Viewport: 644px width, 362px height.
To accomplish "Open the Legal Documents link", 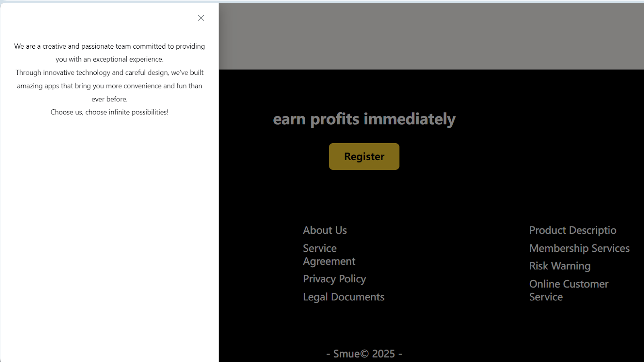I will [343, 297].
